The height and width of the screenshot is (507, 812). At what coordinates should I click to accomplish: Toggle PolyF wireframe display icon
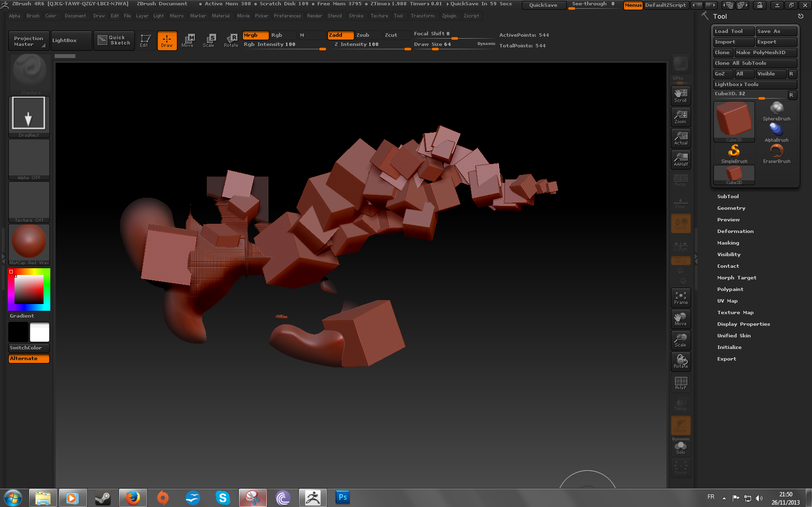click(680, 383)
